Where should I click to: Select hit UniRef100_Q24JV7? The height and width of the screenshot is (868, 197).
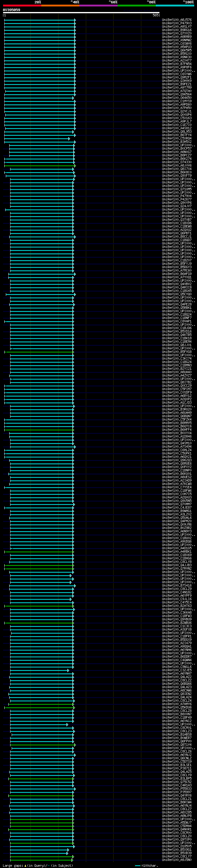click(177, 206)
